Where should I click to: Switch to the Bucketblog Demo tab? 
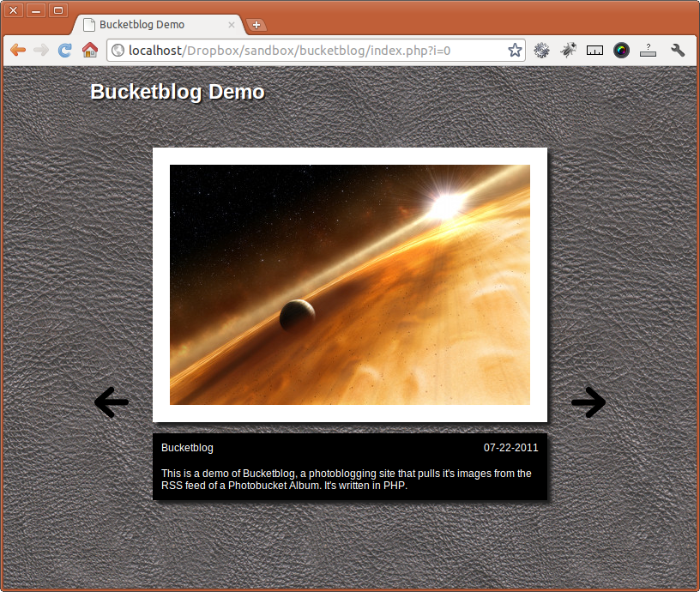tap(158, 25)
